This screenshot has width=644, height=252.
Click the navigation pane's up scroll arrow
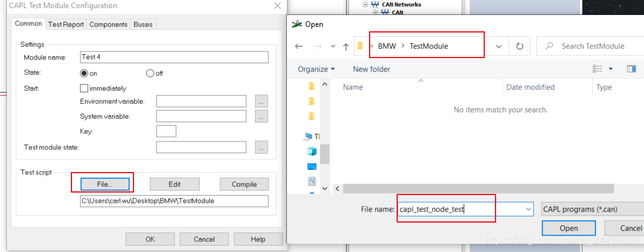pyautogui.click(x=325, y=85)
